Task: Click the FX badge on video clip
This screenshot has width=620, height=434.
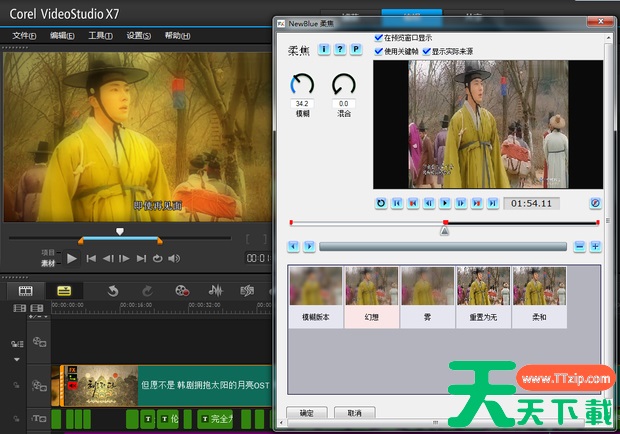Action: pos(72,370)
